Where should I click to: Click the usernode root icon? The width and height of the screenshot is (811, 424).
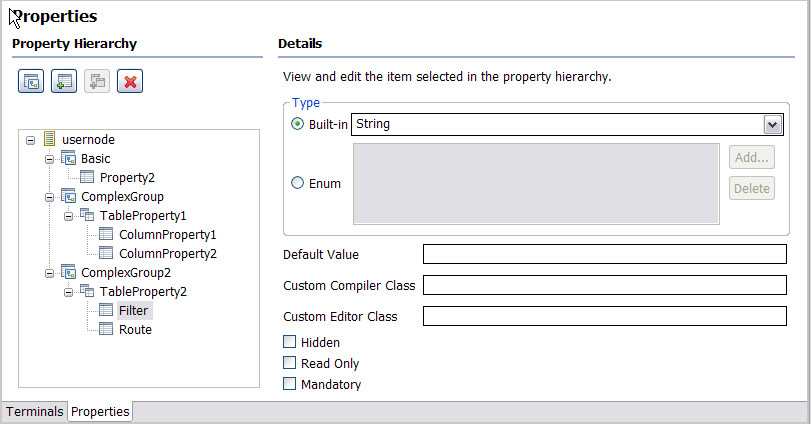pyautogui.click(x=49, y=139)
